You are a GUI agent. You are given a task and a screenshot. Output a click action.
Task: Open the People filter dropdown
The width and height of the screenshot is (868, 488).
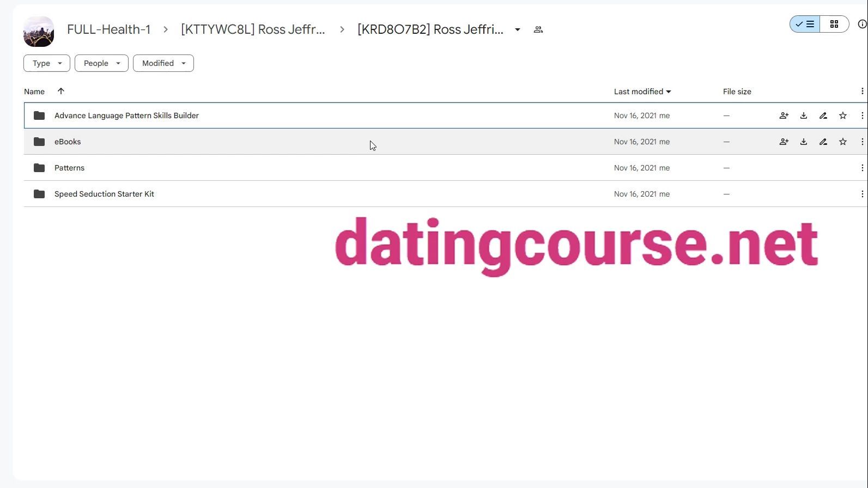tap(101, 63)
